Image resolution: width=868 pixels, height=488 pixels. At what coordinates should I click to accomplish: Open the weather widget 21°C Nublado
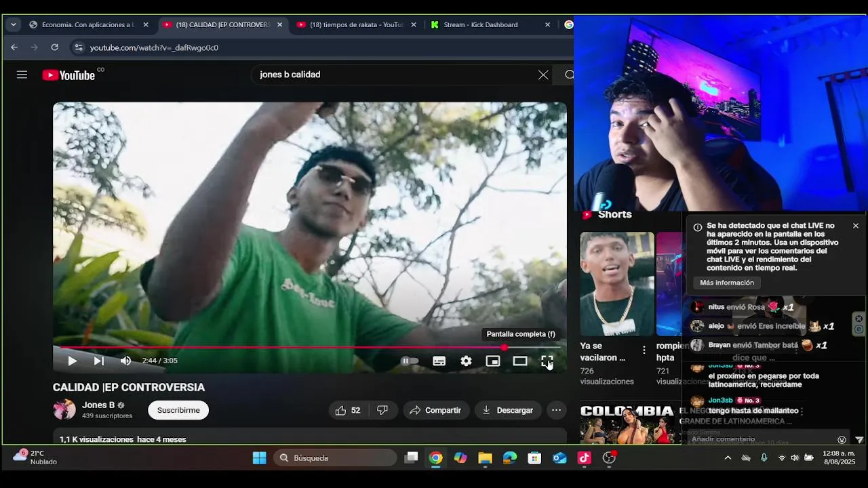click(x=35, y=457)
